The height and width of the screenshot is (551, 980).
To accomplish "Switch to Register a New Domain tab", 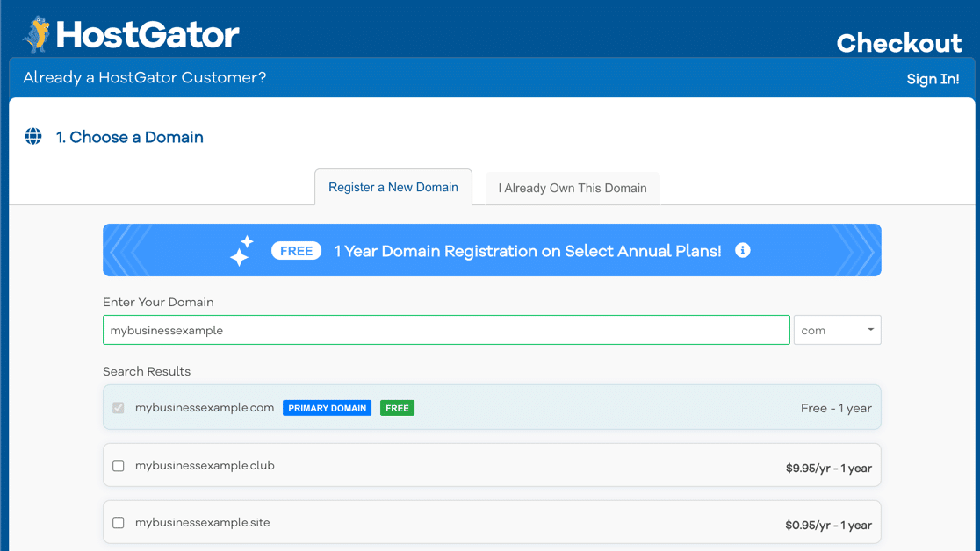I will point(393,187).
